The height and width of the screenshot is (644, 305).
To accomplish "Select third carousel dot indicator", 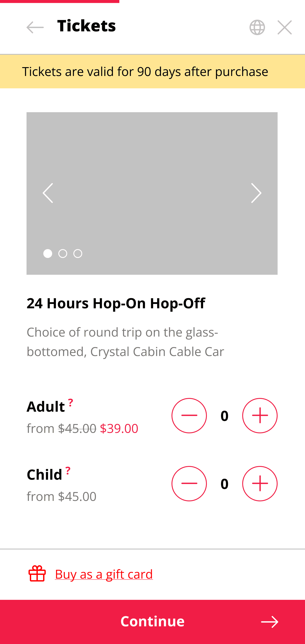I will tap(78, 254).
